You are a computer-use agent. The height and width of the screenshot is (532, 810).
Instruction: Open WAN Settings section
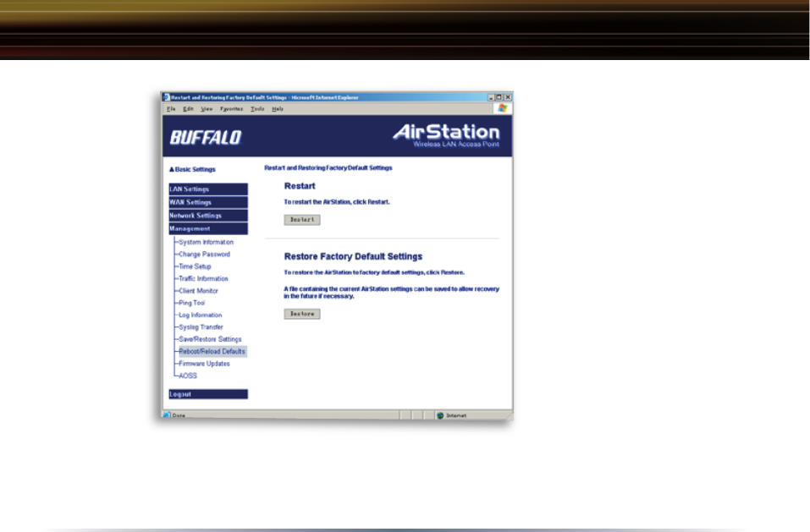[x=208, y=202]
